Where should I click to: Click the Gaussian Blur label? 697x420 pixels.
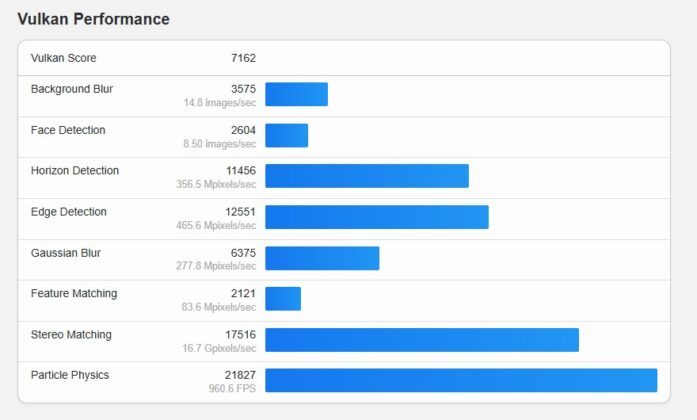tap(66, 253)
